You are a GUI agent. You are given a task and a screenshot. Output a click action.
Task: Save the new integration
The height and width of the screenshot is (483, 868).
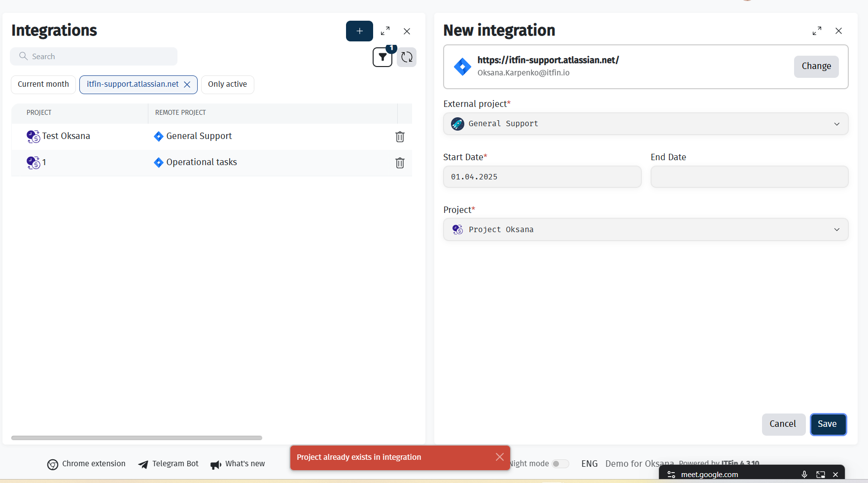tap(828, 424)
